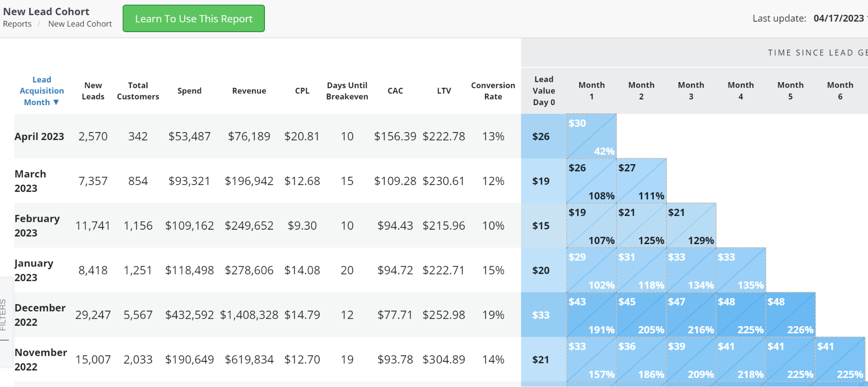This screenshot has width=868, height=387.
Task: Click February 2023 CPL $9.30
Action: pos(302,226)
